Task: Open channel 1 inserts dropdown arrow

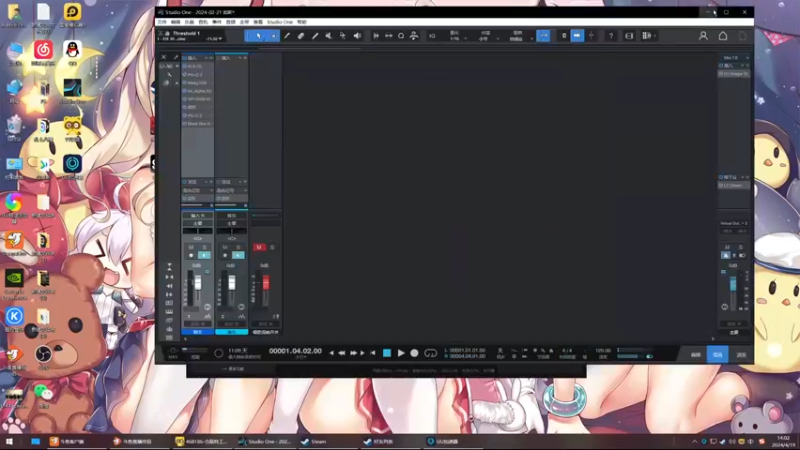Action: 207,58
